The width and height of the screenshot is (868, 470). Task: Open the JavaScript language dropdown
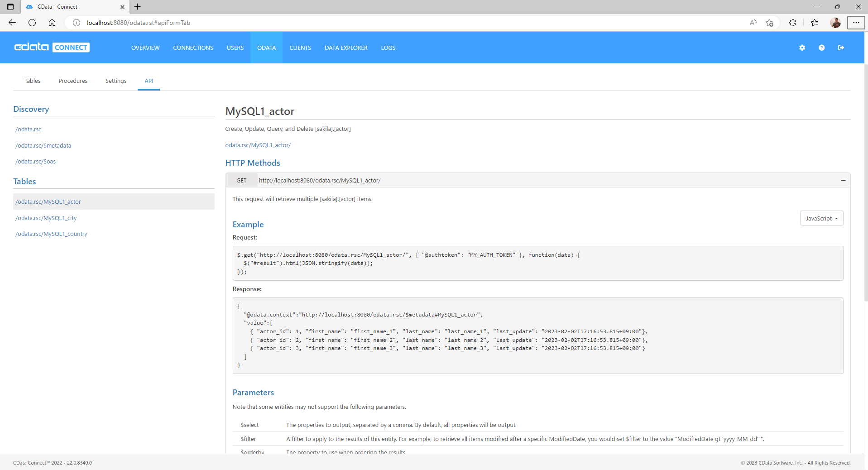pos(821,218)
